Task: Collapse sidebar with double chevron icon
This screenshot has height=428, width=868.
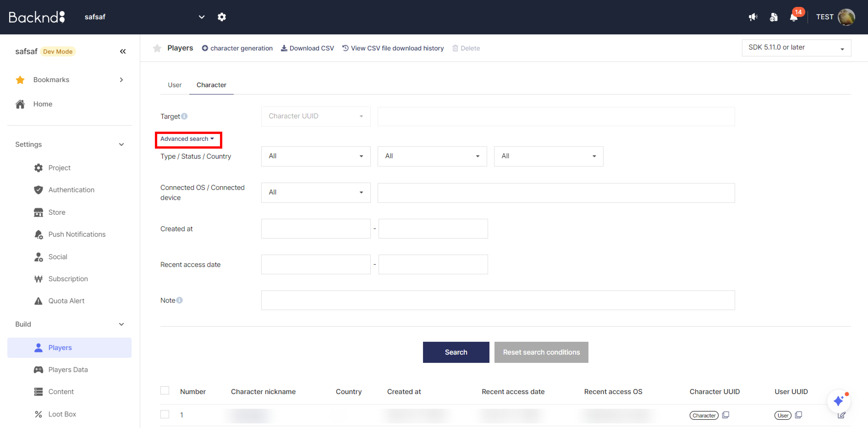Action: click(123, 51)
